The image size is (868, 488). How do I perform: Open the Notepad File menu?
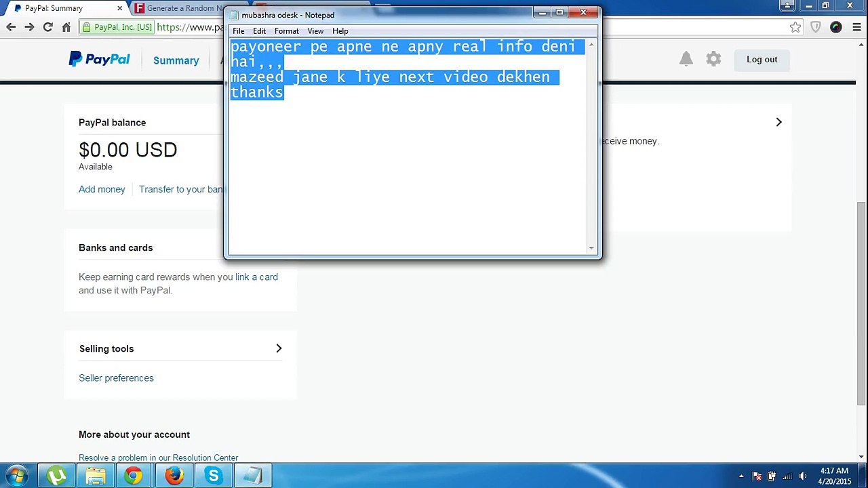click(x=239, y=31)
